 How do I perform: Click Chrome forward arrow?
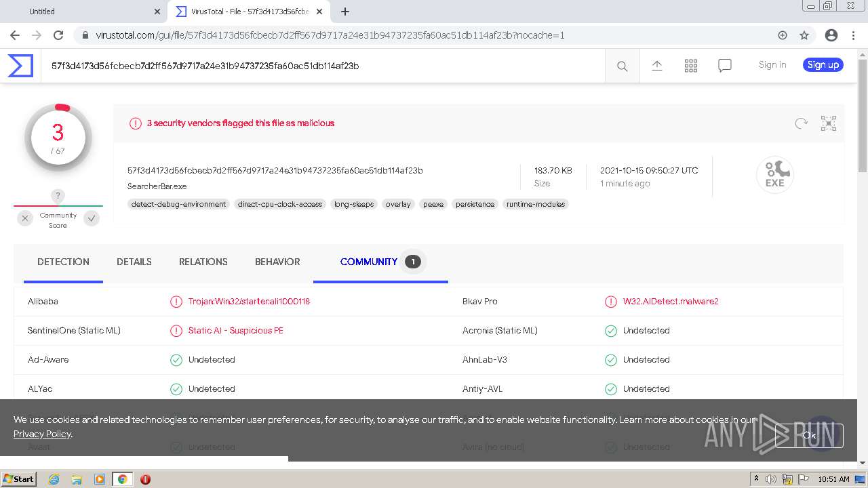(x=37, y=35)
